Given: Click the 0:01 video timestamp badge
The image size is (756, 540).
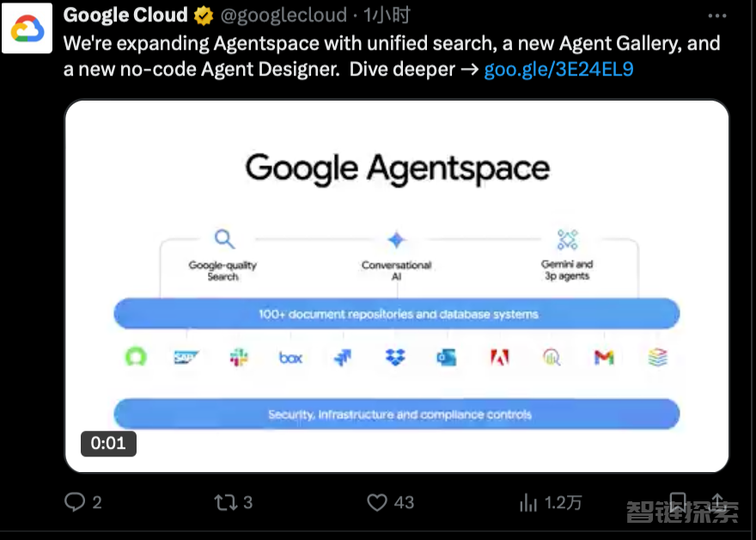Looking at the screenshot, I should click(108, 443).
